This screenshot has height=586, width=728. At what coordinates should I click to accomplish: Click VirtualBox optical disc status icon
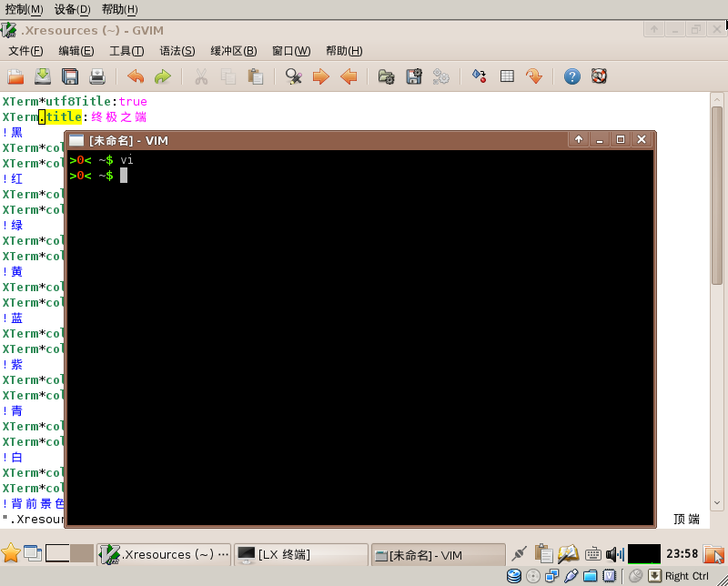pos(533,576)
